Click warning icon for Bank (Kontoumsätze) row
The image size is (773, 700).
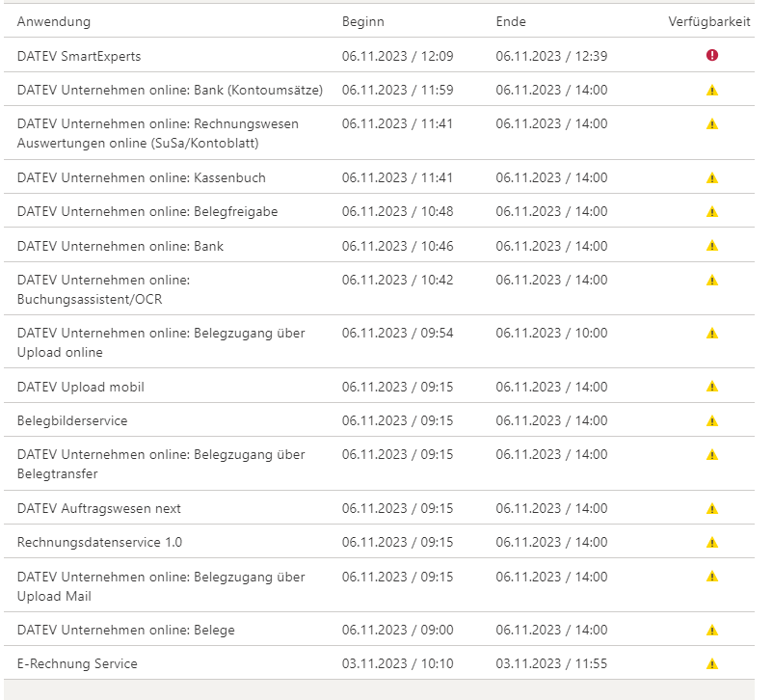(x=712, y=91)
